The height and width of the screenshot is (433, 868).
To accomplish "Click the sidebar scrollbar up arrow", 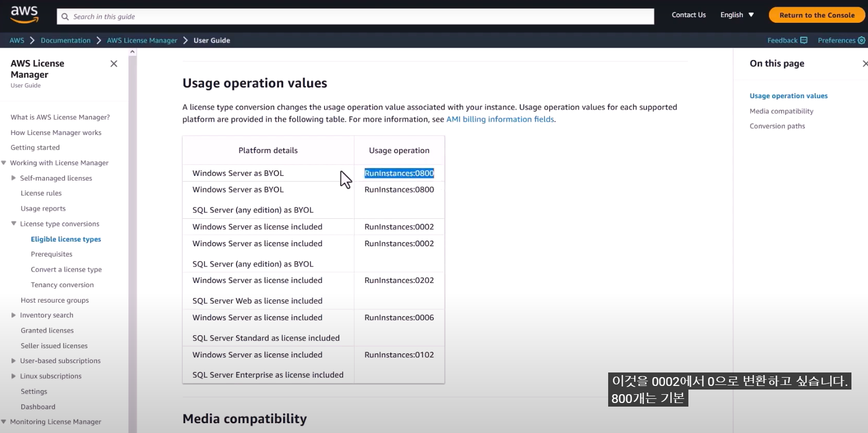I will [x=133, y=52].
